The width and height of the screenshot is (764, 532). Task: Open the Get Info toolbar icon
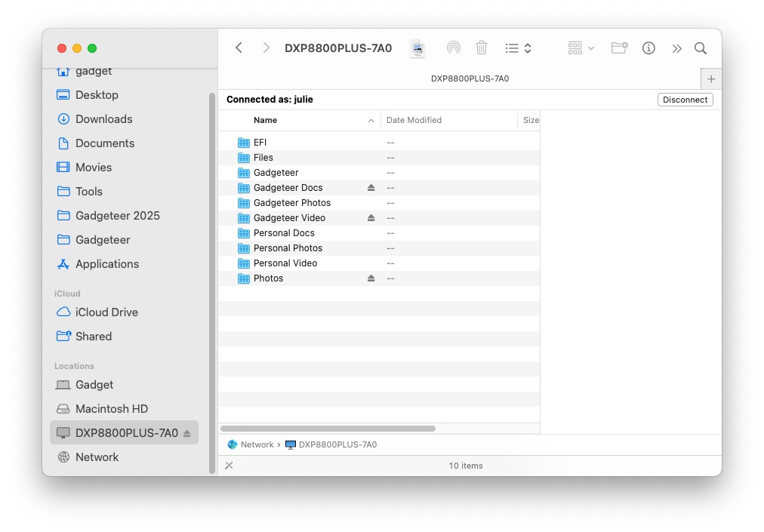[x=648, y=48]
